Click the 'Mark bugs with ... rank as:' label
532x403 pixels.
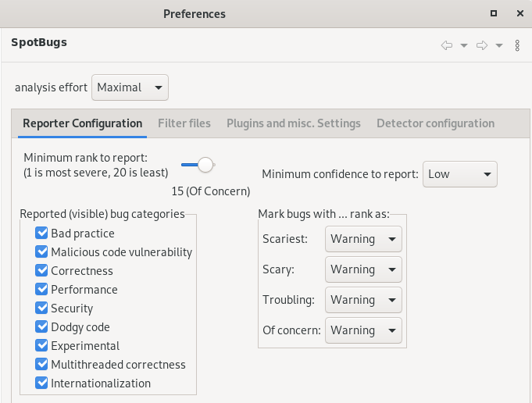pos(323,214)
